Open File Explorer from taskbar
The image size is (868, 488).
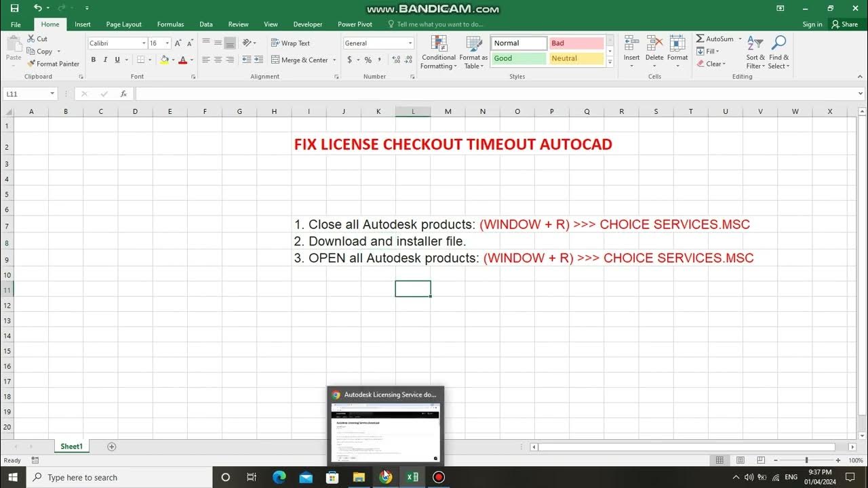coord(359,477)
